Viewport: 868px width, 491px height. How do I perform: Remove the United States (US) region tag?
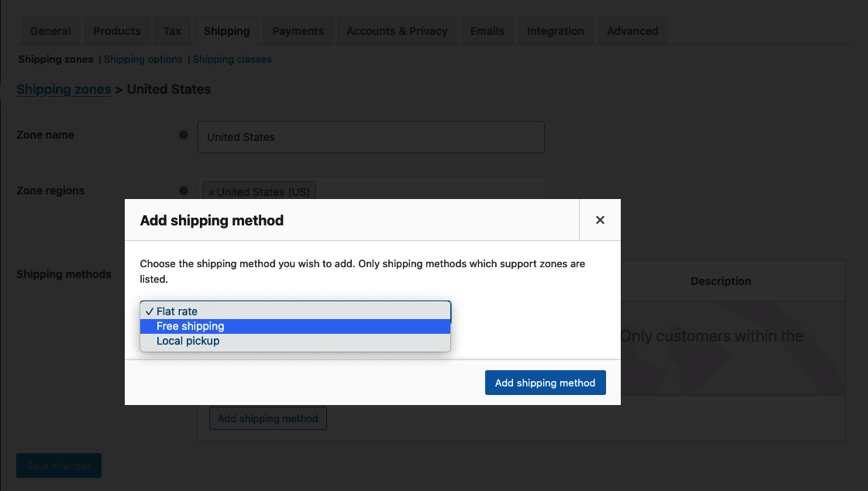coord(211,191)
